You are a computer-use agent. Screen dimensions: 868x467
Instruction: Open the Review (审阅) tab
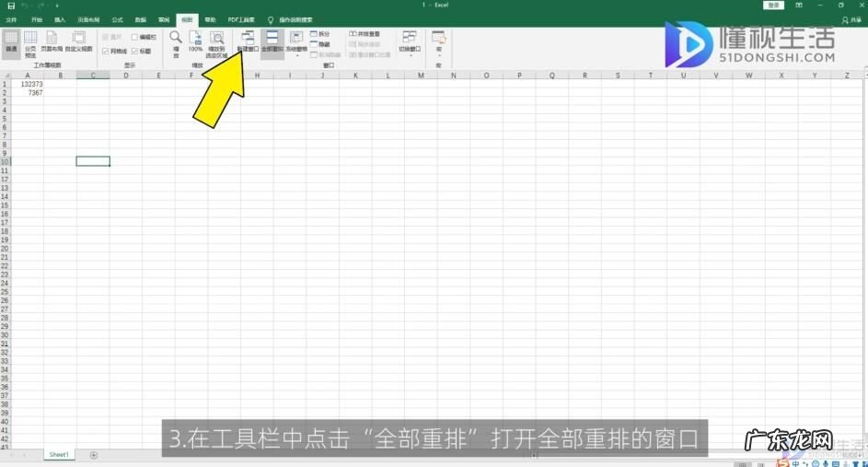[164, 20]
